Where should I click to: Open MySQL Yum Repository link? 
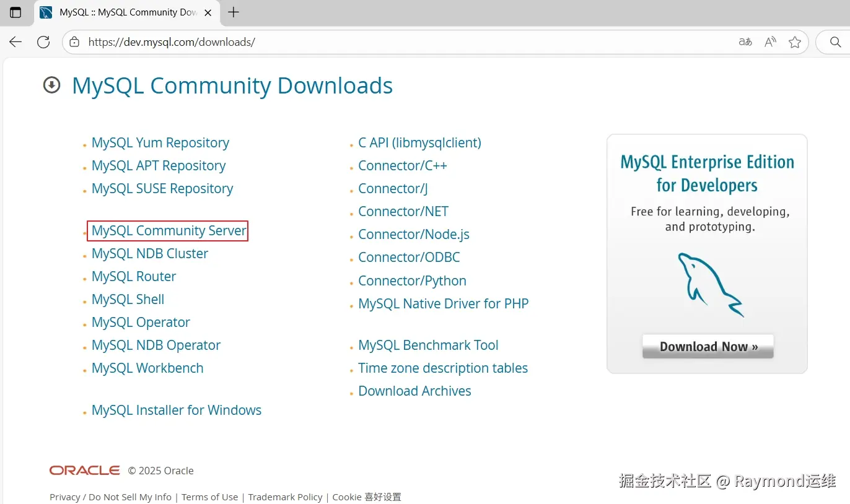(x=160, y=143)
